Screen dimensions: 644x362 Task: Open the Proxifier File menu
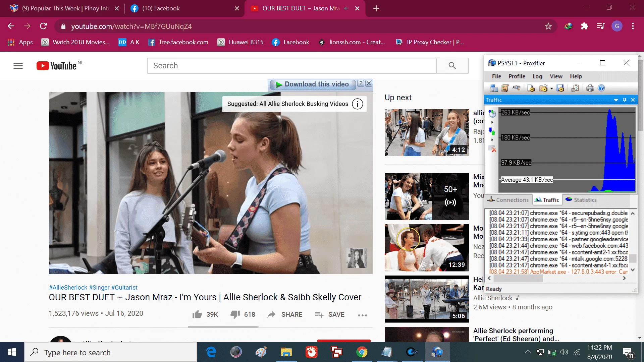tap(496, 76)
